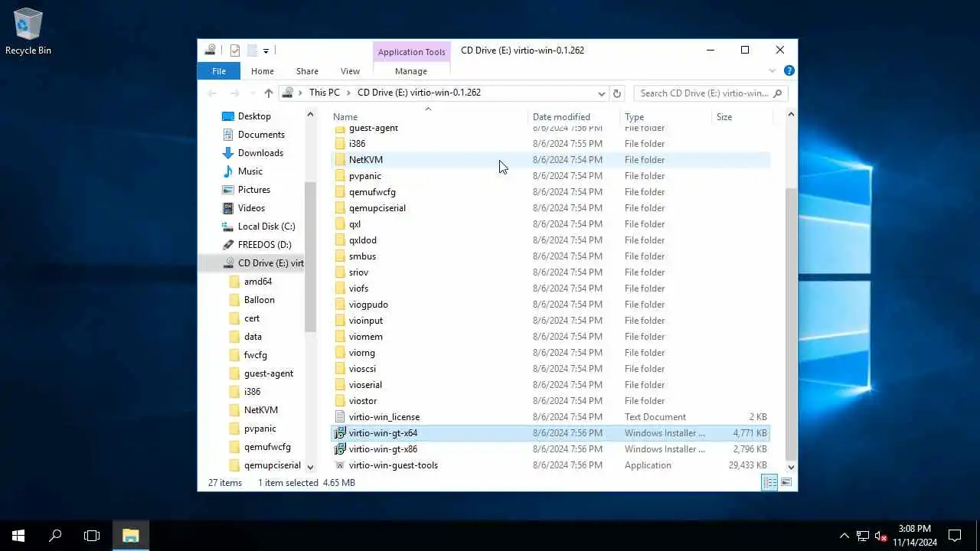Image resolution: width=980 pixels, height=551 pixels.
Task: Expand the ribbon with the chevron
Action: click(772, 71)
